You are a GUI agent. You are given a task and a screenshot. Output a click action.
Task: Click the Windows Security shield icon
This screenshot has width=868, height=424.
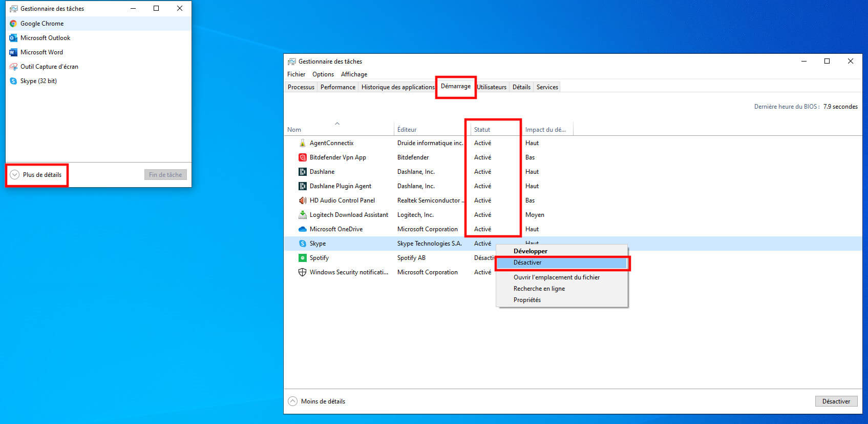303,272
